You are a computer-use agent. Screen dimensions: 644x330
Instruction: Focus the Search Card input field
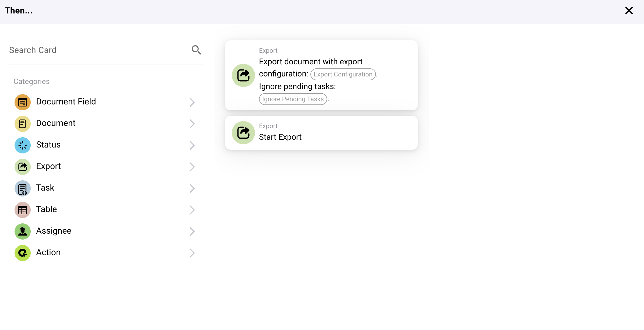[97, 50]
